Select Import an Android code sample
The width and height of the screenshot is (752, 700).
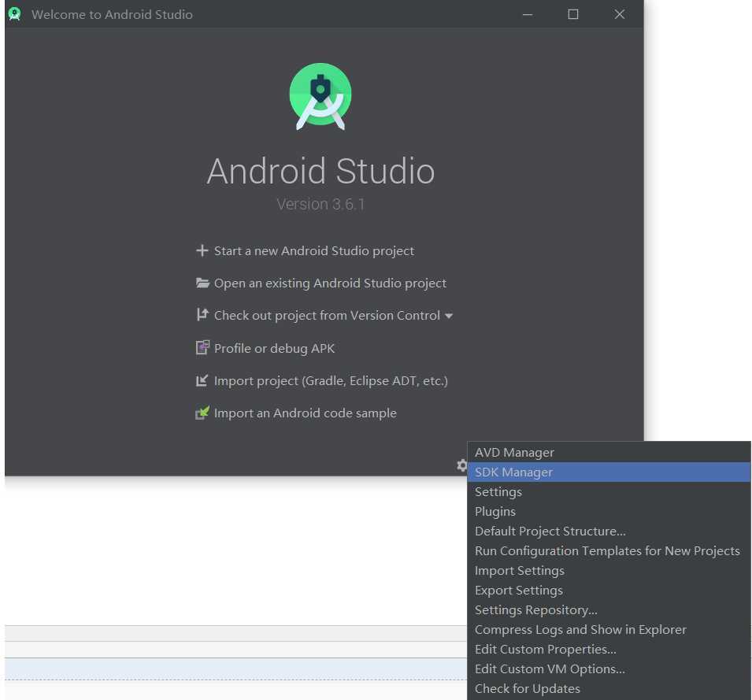[305, 413]
